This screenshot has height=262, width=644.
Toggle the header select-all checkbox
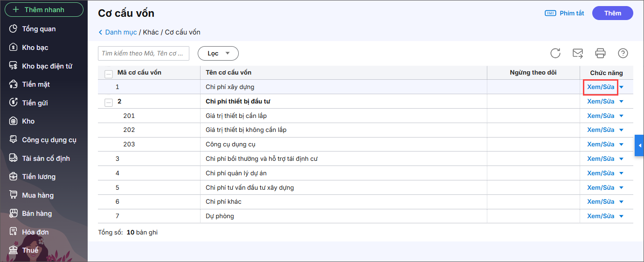109,73
